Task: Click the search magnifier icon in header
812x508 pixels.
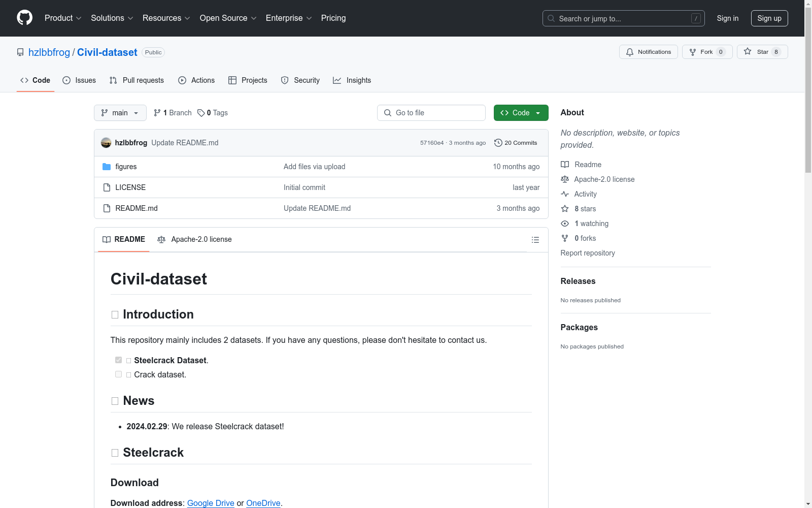Action: [551, 18]
